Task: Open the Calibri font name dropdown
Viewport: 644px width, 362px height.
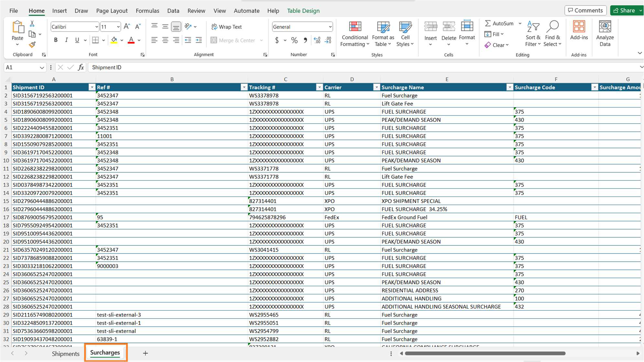Action: coord(96,27)
